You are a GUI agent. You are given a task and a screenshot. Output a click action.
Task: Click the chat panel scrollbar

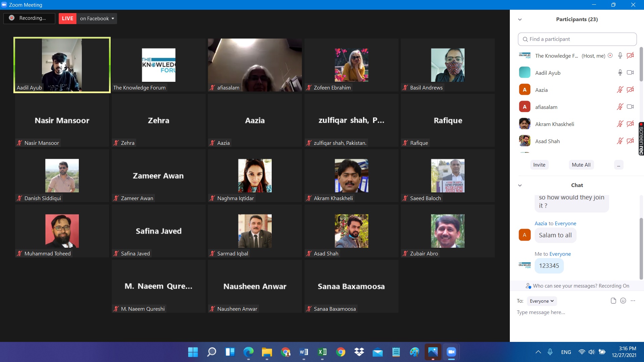pos(641,248)
